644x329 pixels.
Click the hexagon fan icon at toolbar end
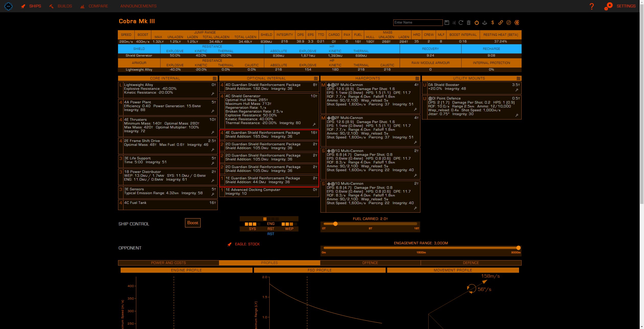(x=517, y=23)
